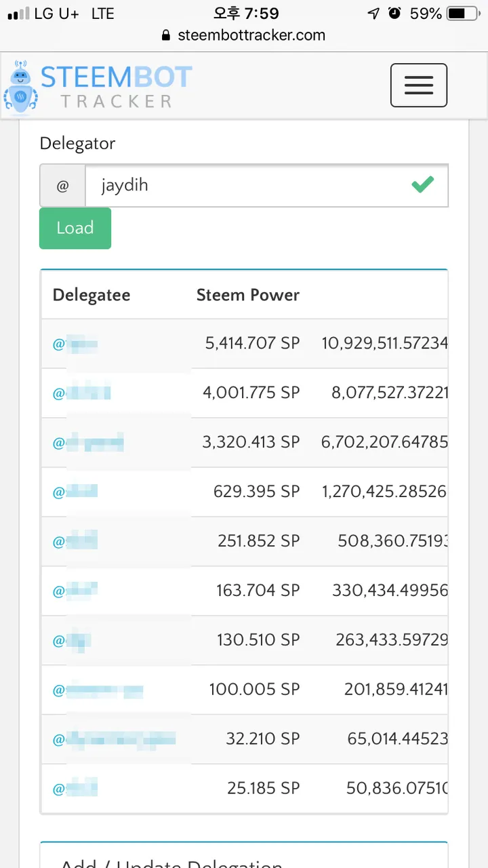Click the 1,270,425.28526 vests value
Viewport: 488px width, 868px height.
[x=384, y=492]
